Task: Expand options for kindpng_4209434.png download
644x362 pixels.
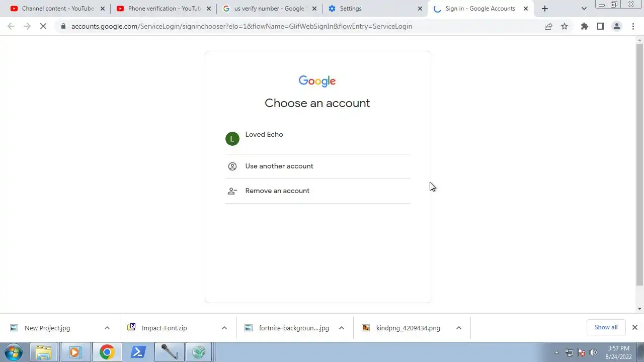Action: click(x=458, y=328)
